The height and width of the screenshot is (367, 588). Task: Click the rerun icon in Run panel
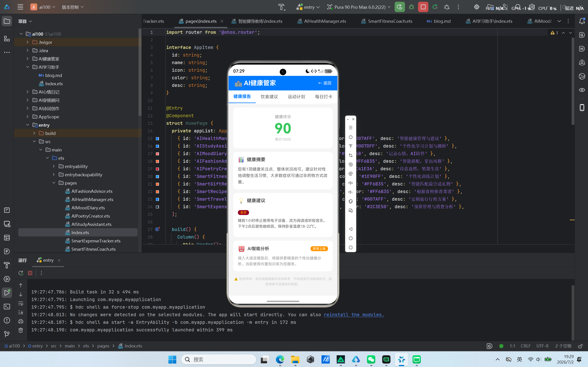21,273
